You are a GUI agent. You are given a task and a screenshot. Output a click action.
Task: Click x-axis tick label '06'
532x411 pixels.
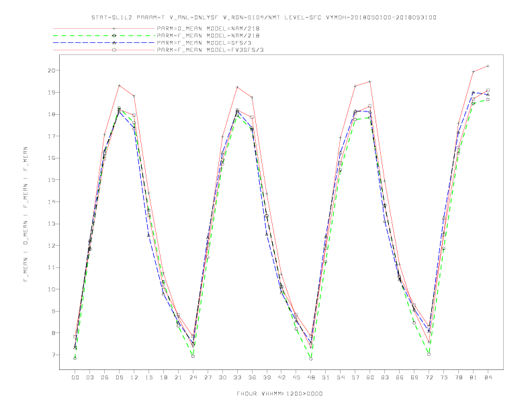(x=105, y=377)
